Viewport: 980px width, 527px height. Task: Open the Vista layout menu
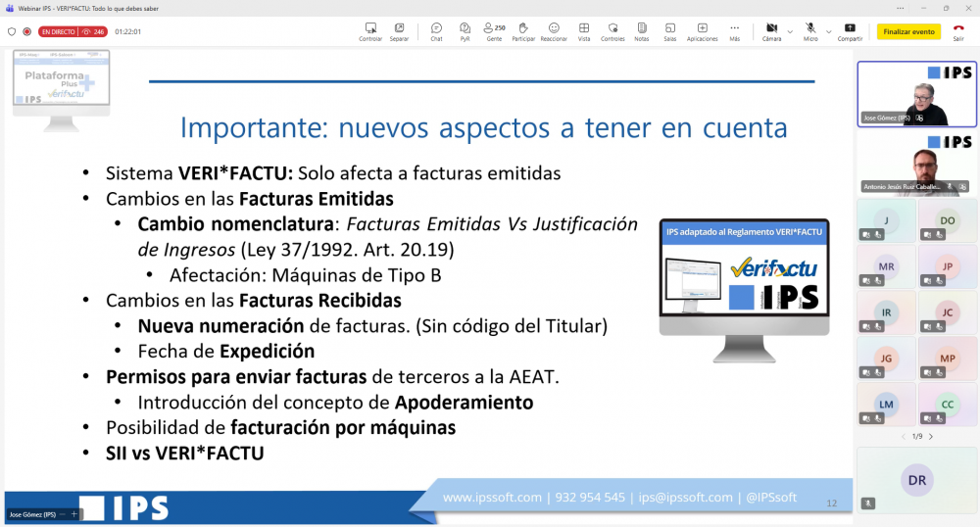[x=584, y=30]
